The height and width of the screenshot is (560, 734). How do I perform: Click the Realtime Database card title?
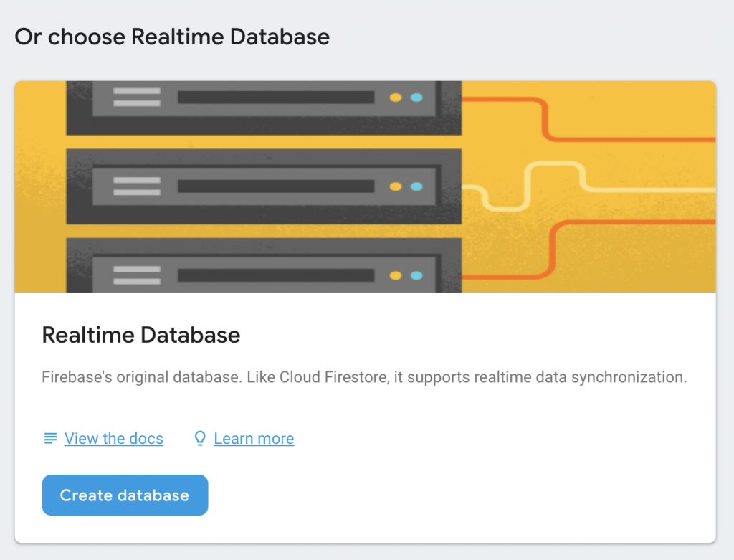pyautogui.click(x=141, y=334)
